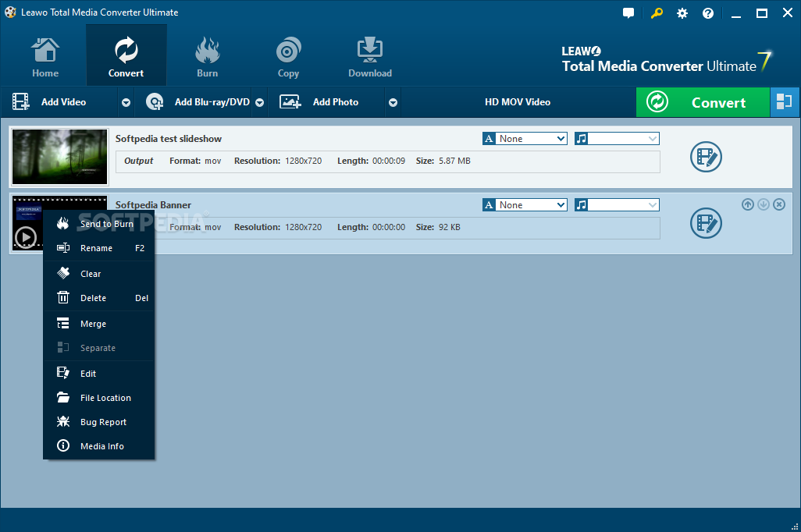The height and width of the screenshot is (532, 801).
Task: Click the Softpedia test slideshow title
Action: (x=169, y=139)
